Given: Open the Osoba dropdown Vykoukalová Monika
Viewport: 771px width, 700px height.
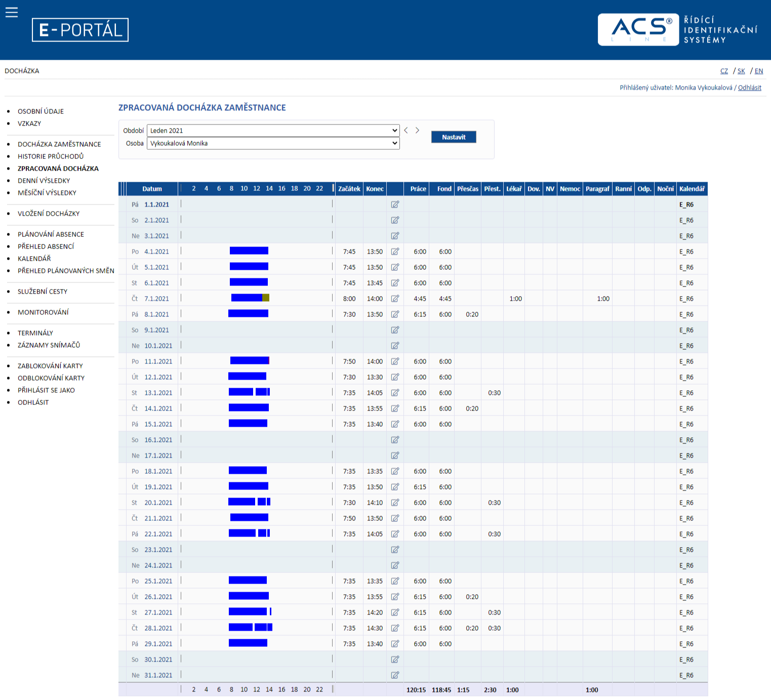Looking at the screenshot, I should point(273,143).
